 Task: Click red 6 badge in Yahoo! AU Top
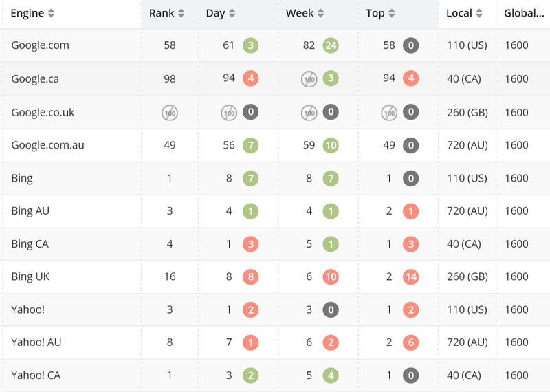[x=410, y=342]
